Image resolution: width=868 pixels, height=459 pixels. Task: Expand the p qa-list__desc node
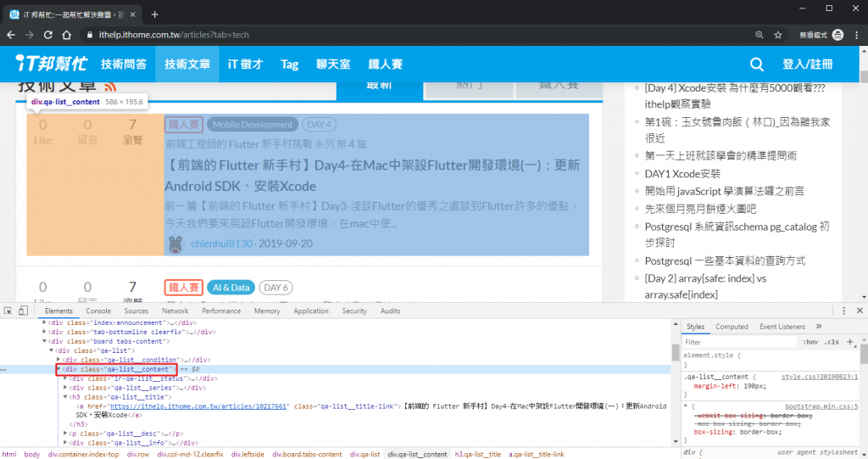point(65,434)
